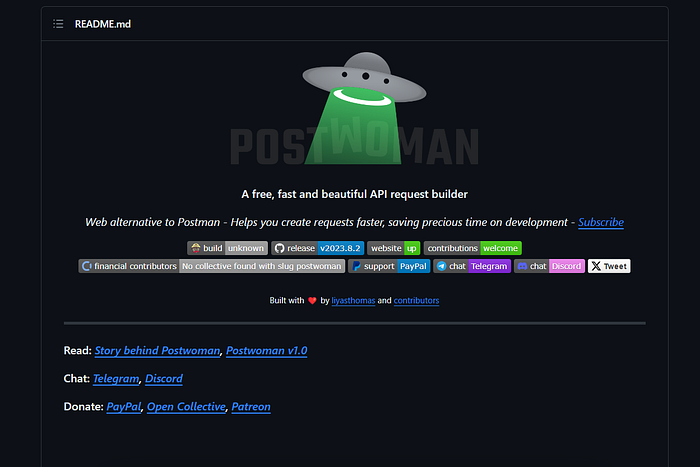Click the support PayPal badge
Viewport: 700px width, 467px height.
(389, 266)
